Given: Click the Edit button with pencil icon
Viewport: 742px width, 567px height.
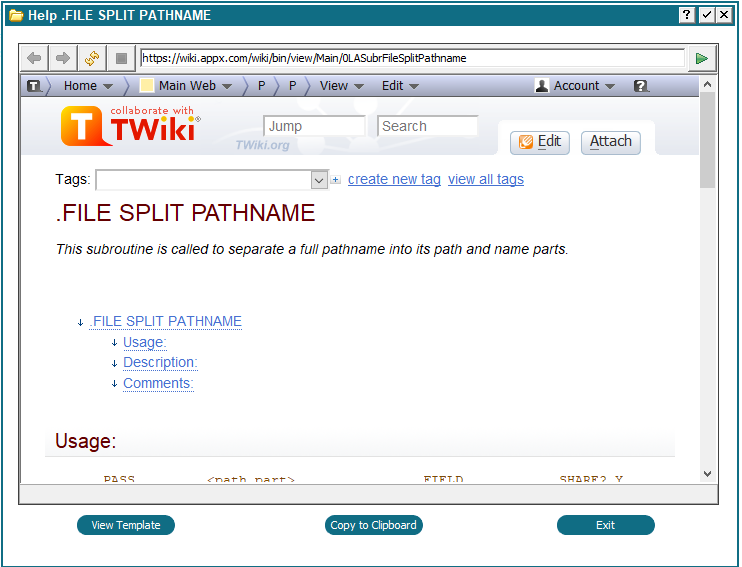Looking at the screenshot, I should [x=539, y=142].
